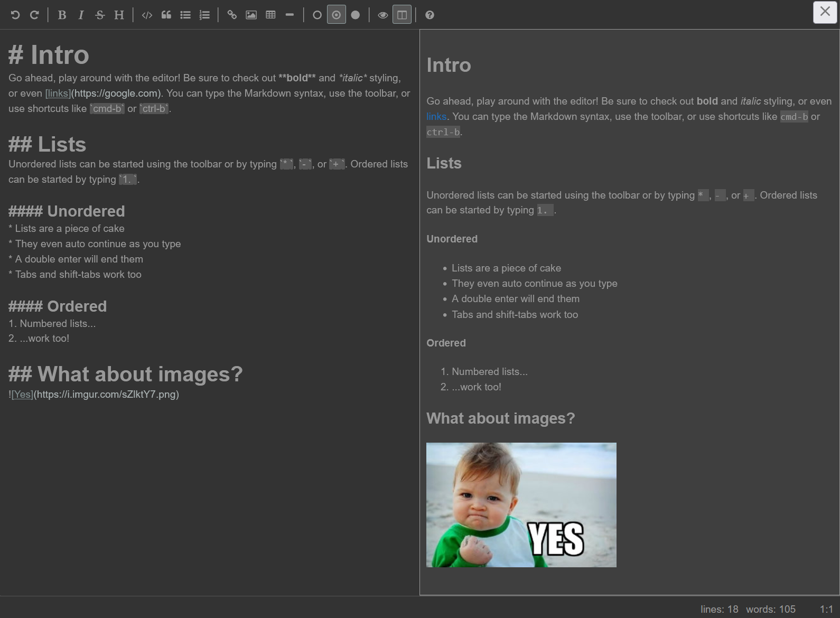The height and width of the screenshot is (618, 840).
Task: Close the editor with the X button
Action: pos(825,12)
